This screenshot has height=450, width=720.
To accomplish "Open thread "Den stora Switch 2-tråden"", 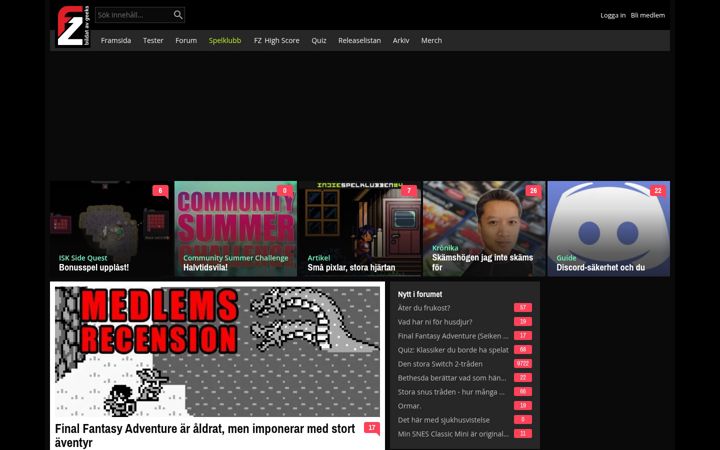I will coord(440,364).
